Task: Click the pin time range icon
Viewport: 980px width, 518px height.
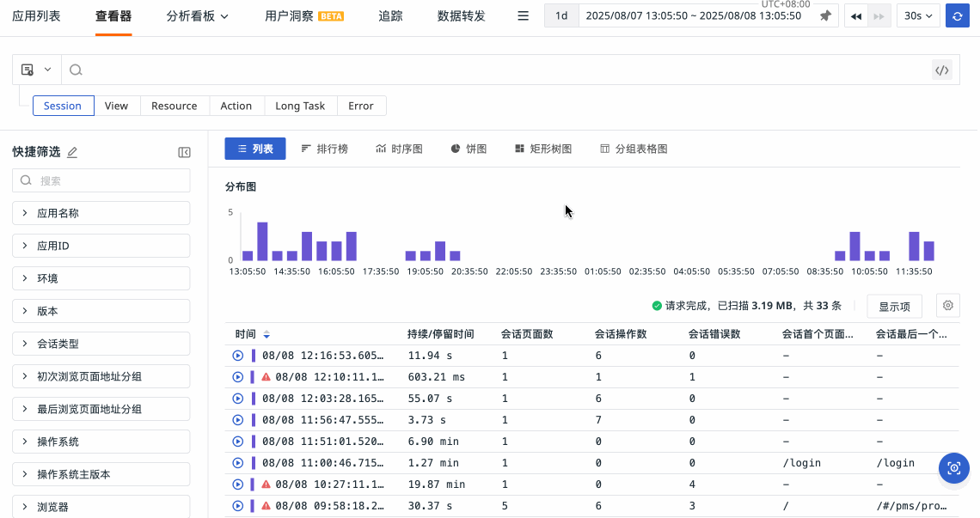Action: click(x=825, y=15)
